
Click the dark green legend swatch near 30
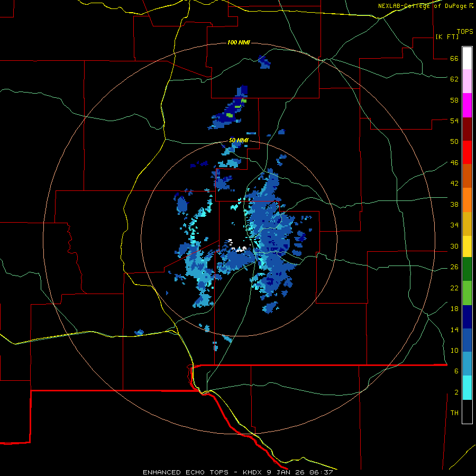(x=467, y=269)
